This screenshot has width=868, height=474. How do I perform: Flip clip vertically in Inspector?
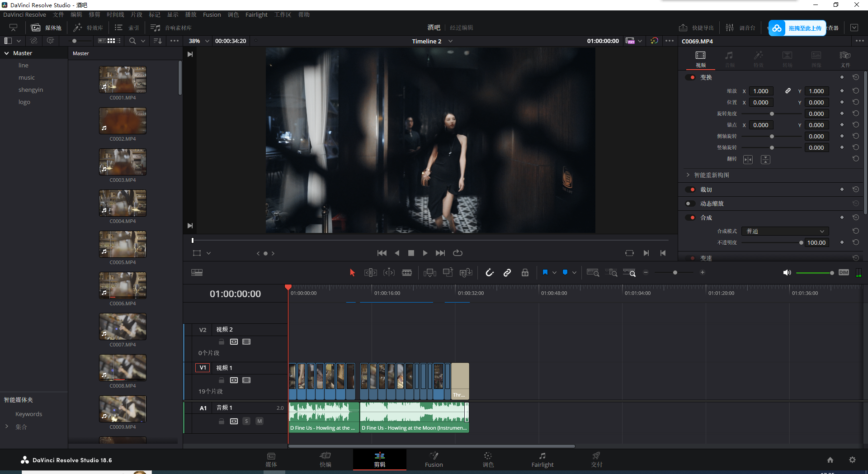pyautogui.click(x=765, y=159)
